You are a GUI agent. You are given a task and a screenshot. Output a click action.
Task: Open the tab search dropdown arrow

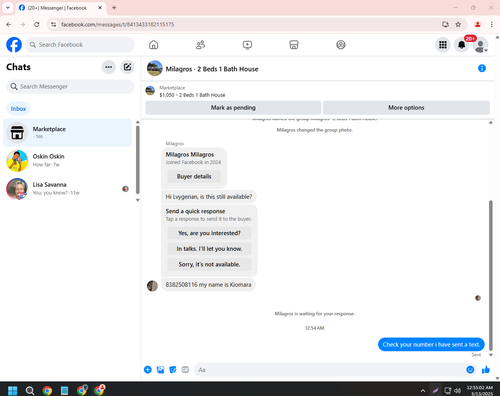point(8,8)
